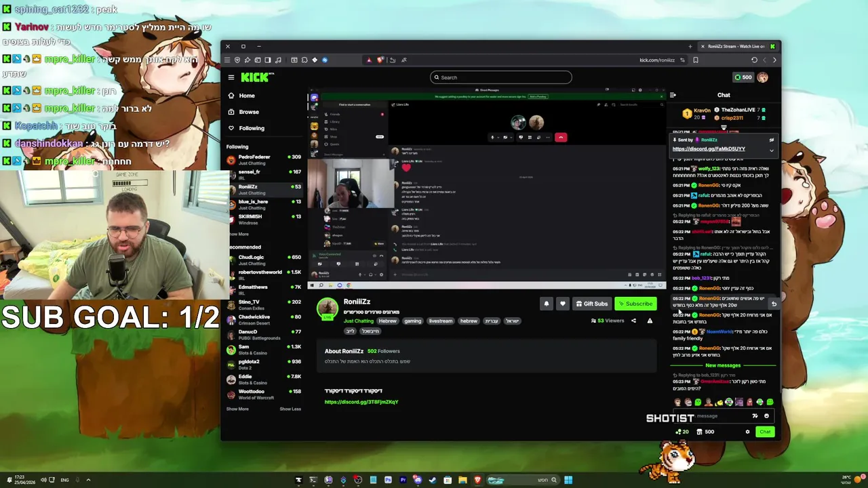Viewport: 868px width, 488px height.
Task: Open Steam from the taskbar
Action: pyautogui.click(x=433, y=480)
